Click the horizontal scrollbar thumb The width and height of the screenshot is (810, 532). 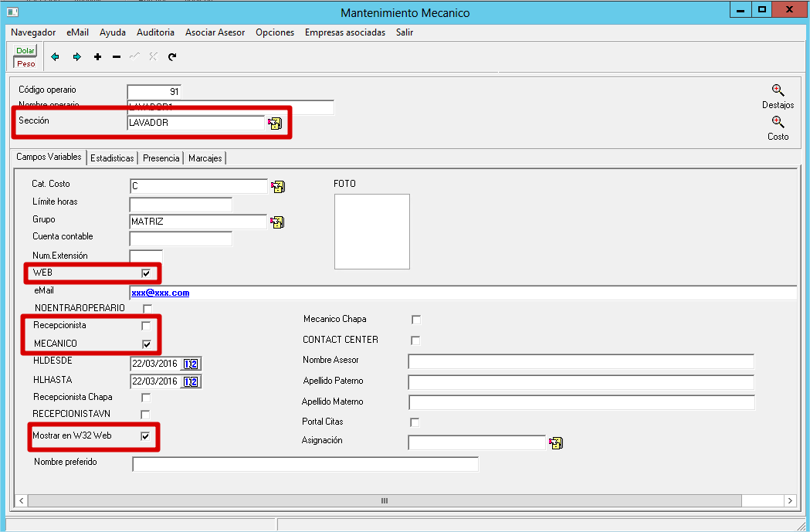[384, 501]
